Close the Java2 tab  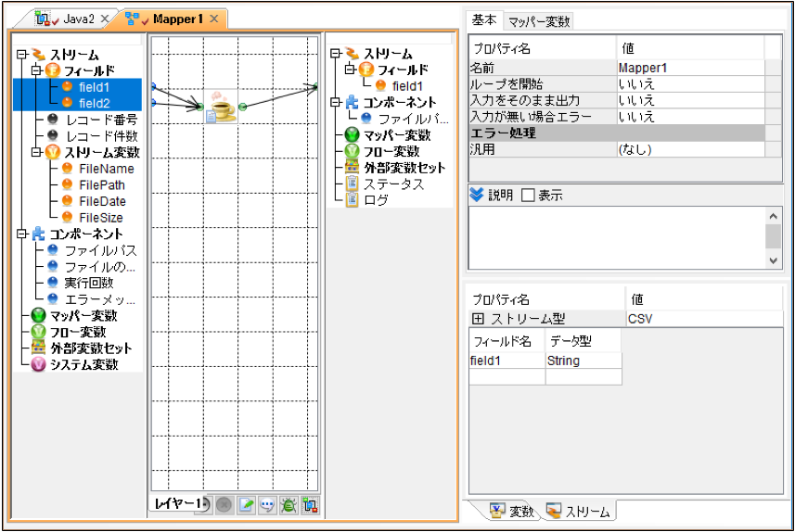point(105,19)
